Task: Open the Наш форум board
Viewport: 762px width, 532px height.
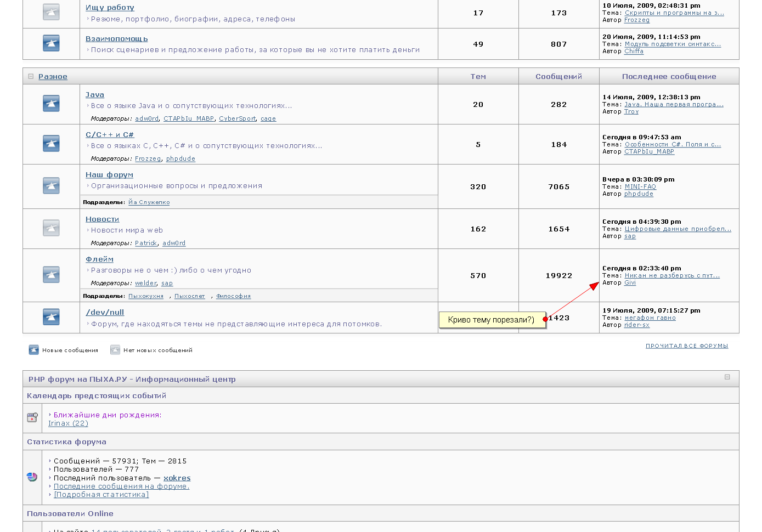Action: pos(109,175)
